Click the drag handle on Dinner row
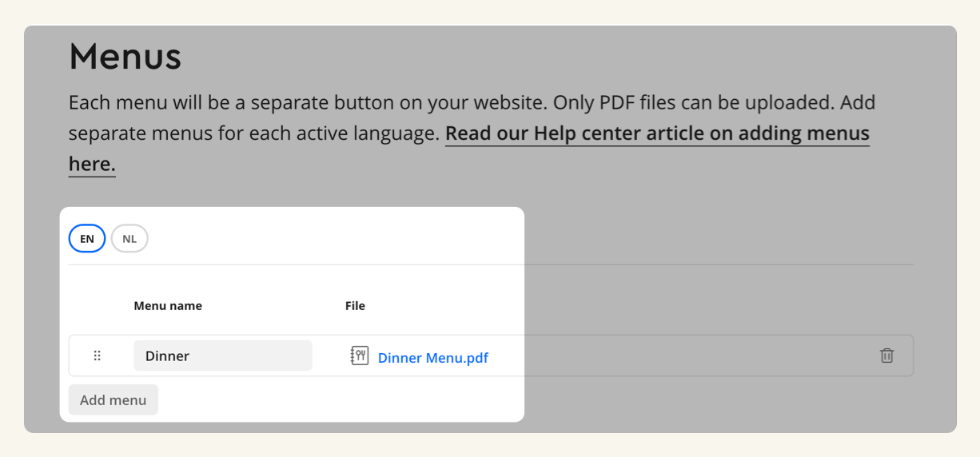Viewport: 980px width, 457px height. (98, 356)
